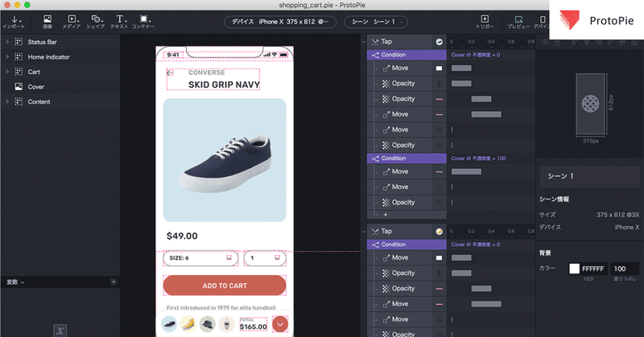Open the scene selector showing シーン 1

coord(376,22)
